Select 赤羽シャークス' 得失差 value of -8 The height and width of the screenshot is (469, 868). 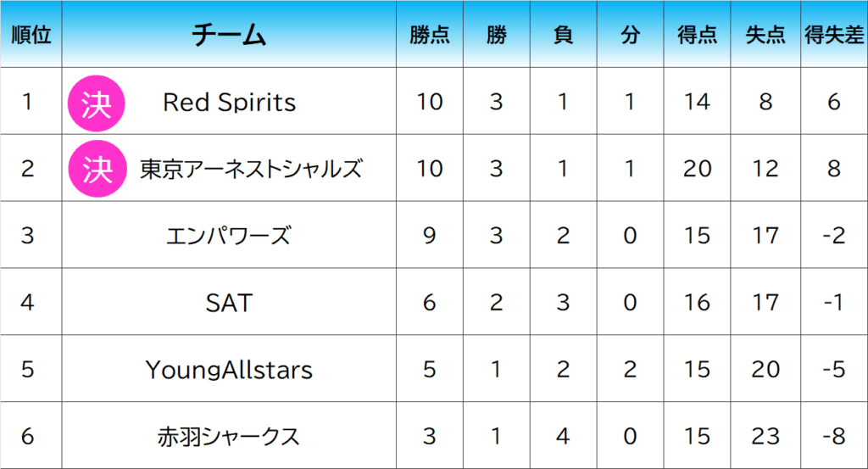834,437
